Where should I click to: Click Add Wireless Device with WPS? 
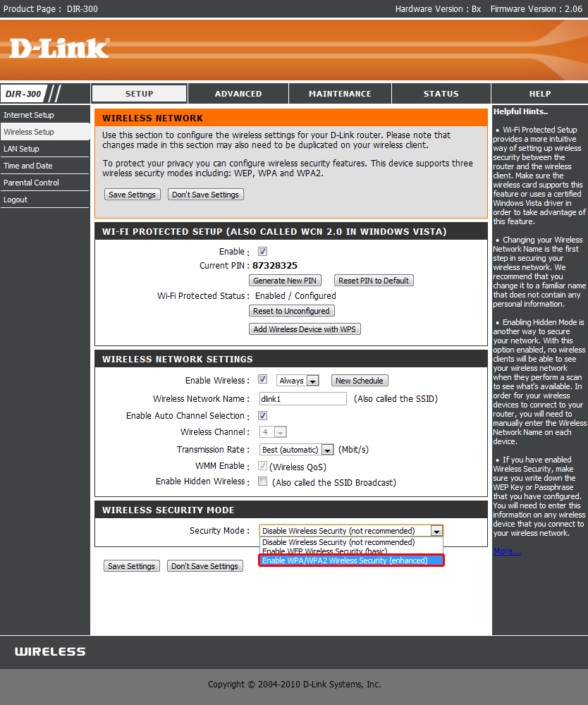coord(305,329)
